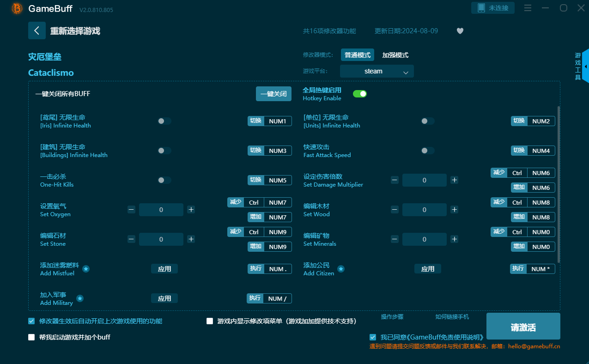Screen dimensions: 589x364
Task: Click the Set Stone value field
Action: (161, 239)
